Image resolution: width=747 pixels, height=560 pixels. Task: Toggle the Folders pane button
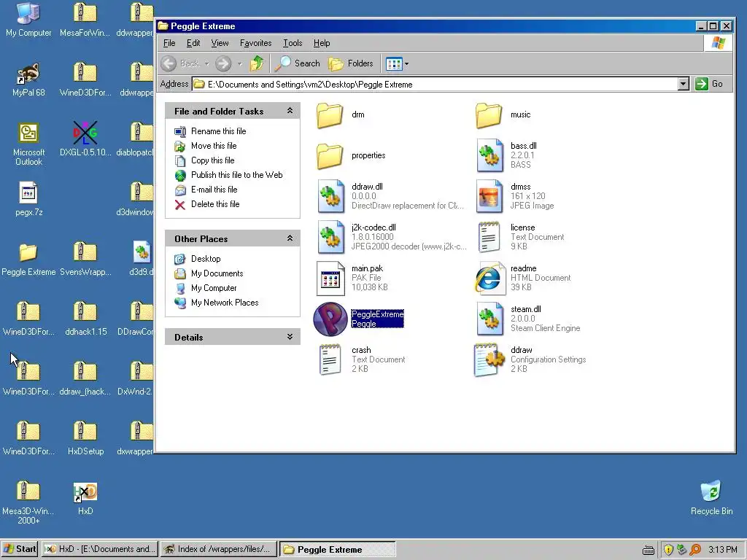351,63
